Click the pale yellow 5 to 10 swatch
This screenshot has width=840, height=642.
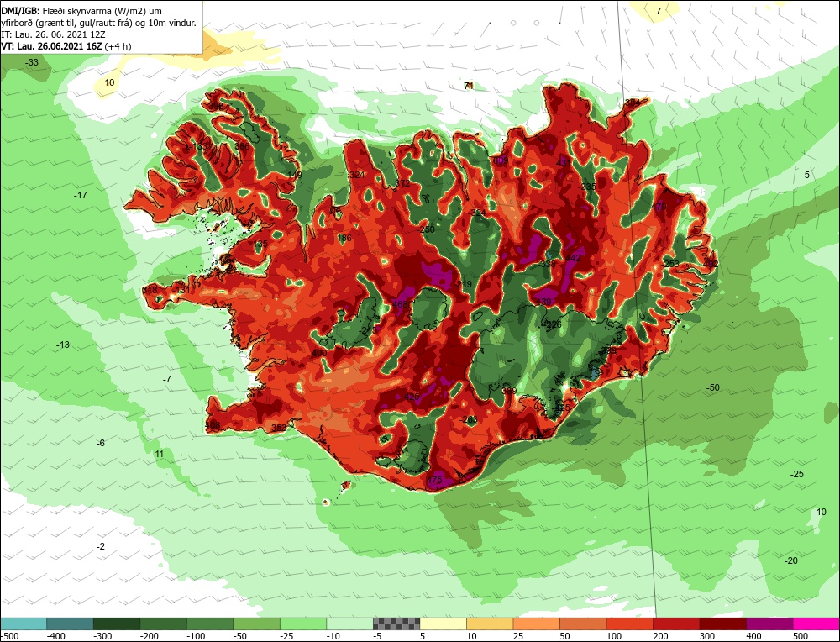pyautogui.click(x=443, y=624)
